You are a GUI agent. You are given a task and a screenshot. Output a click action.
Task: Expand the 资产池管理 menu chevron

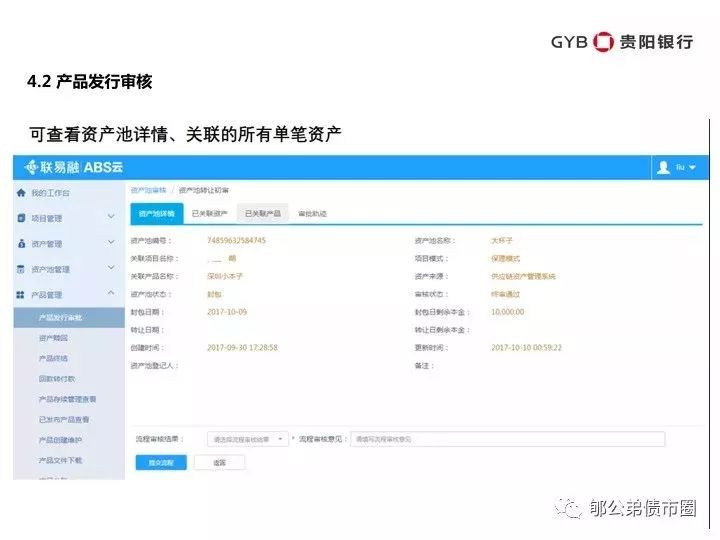[111, 269]
